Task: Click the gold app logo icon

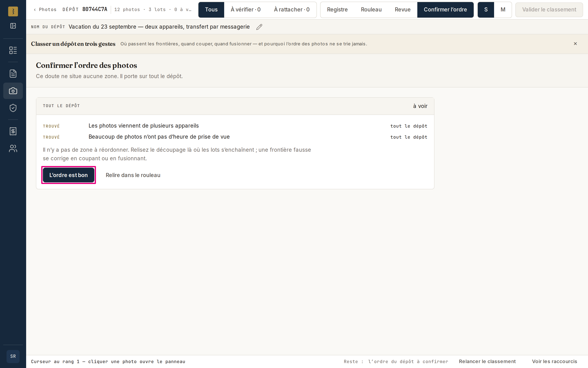Action: click(13, 11)
